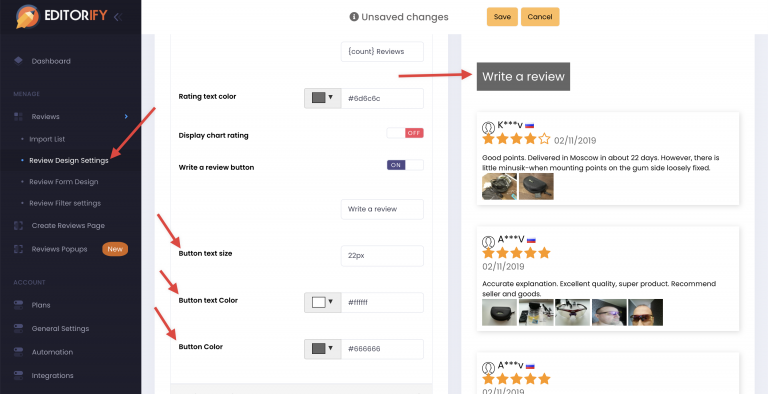Open Plans in the Account section

point(41,305)
